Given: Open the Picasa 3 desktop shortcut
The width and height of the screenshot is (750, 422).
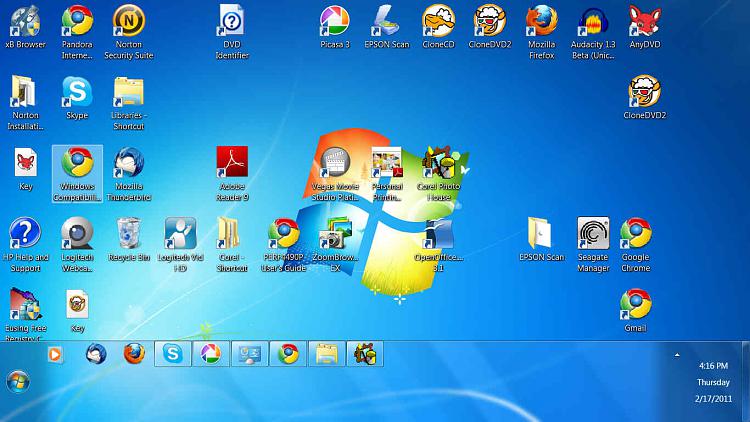Looking at the screenshot, I should click(335, 21).
